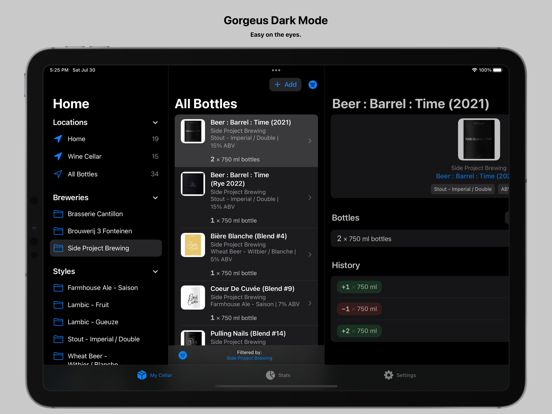This screenshot has height=414, width=552.
Task: Click Bière Blanche (Blend #4) title
Action: coord(249,236)
